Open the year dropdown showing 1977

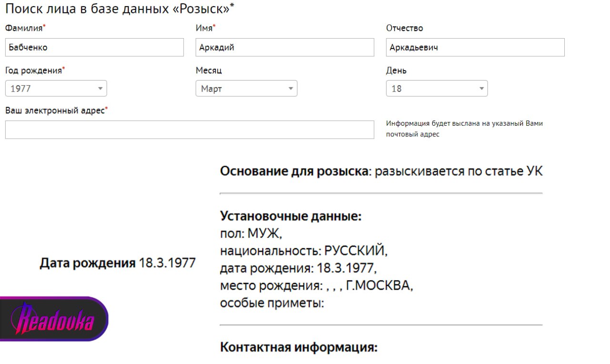[56, 89]
